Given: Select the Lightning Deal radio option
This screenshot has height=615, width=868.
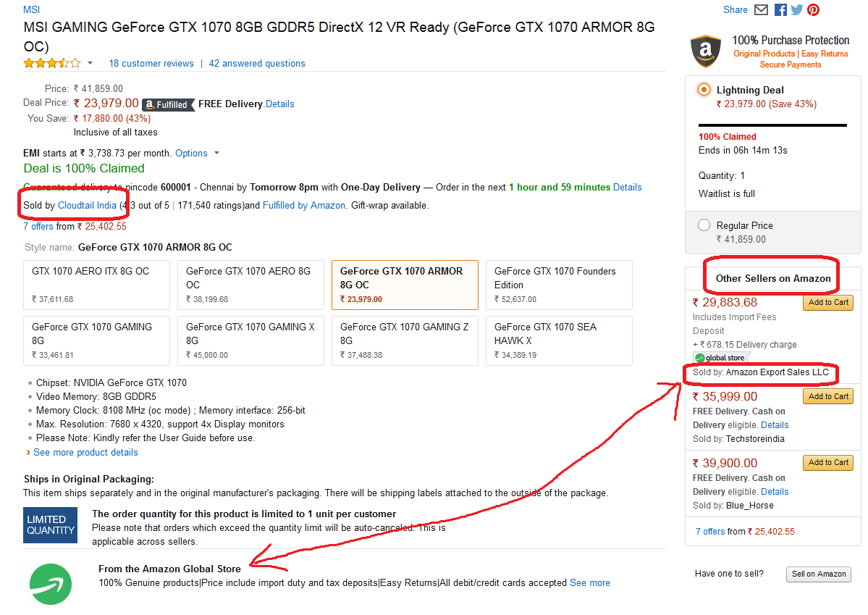Looking at the screenshot, I should coord(704,90).
